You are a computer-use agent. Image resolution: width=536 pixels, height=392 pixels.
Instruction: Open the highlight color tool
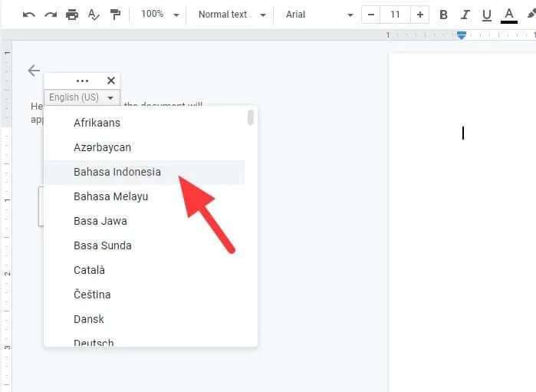tap(531, 15)
